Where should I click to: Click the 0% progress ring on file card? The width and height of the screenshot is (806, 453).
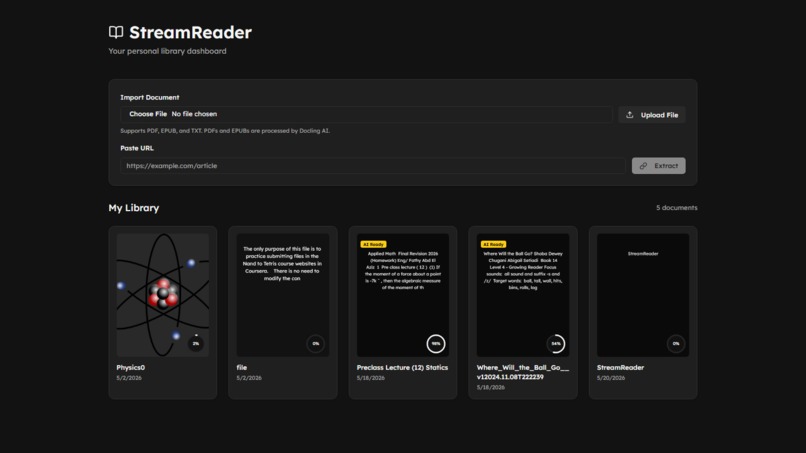pyautogui.click(x=316, y=343)
